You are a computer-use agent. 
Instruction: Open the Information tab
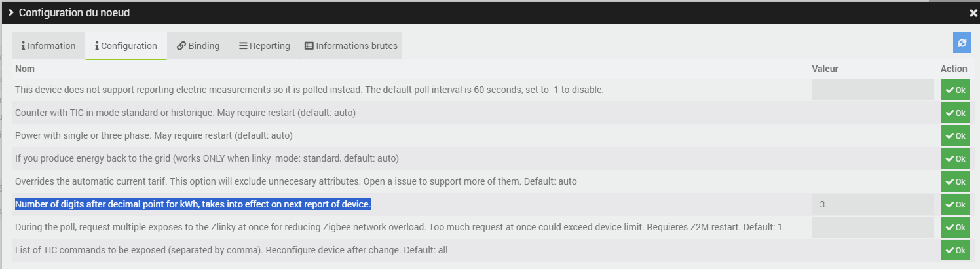[48, 46]
